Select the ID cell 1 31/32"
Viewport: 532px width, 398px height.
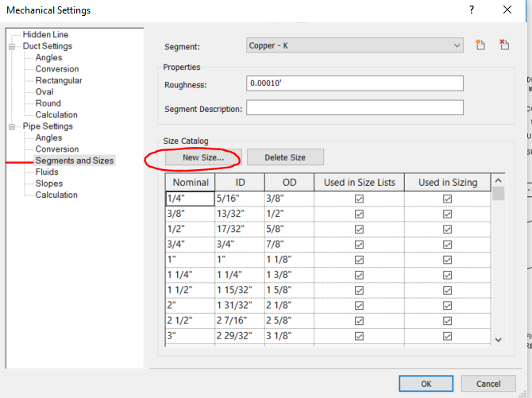point(240,306)
